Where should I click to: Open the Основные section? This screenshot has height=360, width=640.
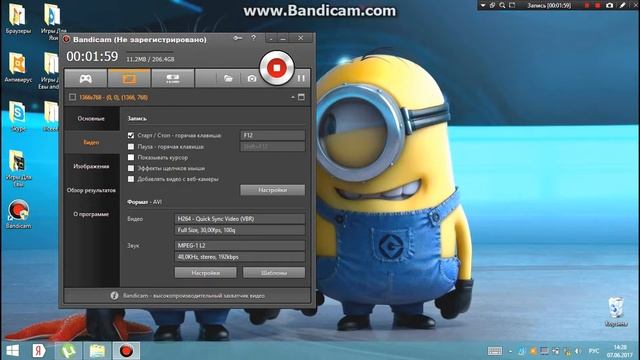tap(91, 118)
